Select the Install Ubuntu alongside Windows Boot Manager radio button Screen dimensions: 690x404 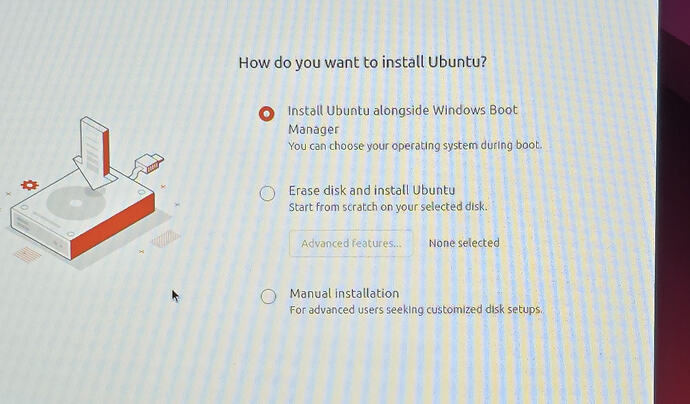pyautogui.click(x=266, y=114)
